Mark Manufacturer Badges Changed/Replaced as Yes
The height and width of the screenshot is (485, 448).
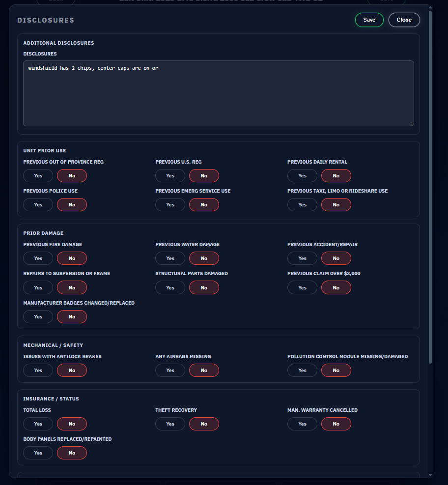[38, 316]
